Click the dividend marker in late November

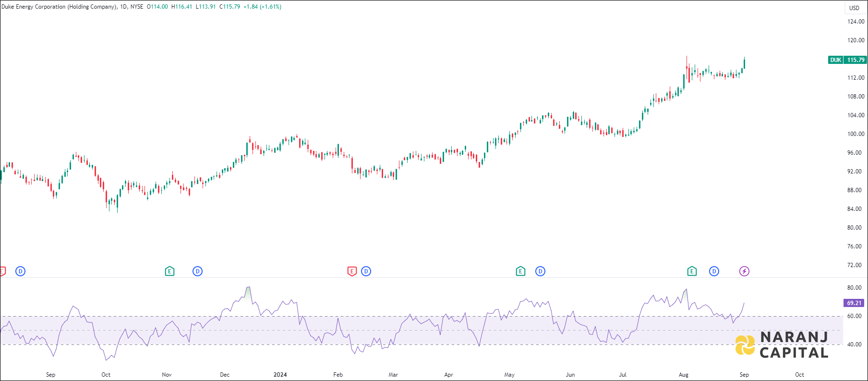[197, 271]
